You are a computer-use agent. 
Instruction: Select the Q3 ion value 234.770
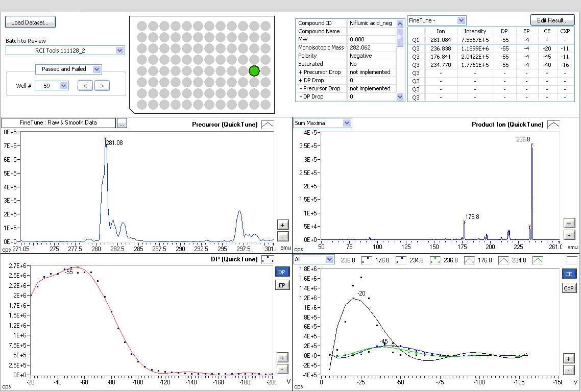(x=441, y=65)
